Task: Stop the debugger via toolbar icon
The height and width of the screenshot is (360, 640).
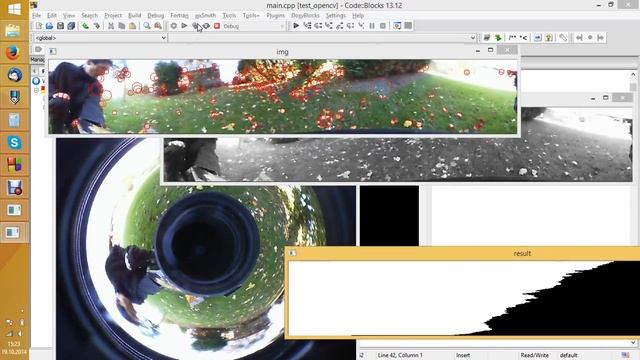Action: pos(383,26)
